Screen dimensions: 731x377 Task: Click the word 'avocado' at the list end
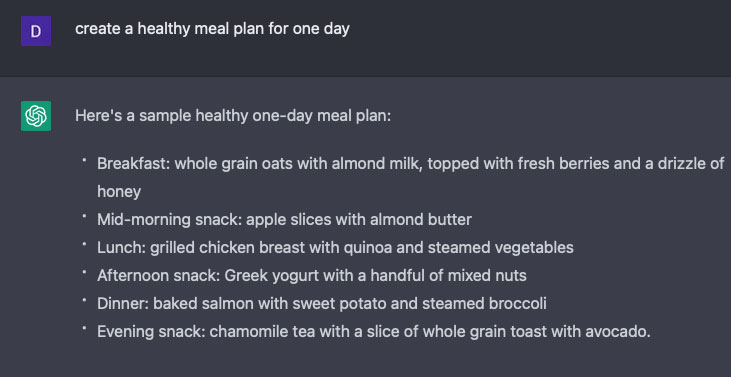point(615,331)
